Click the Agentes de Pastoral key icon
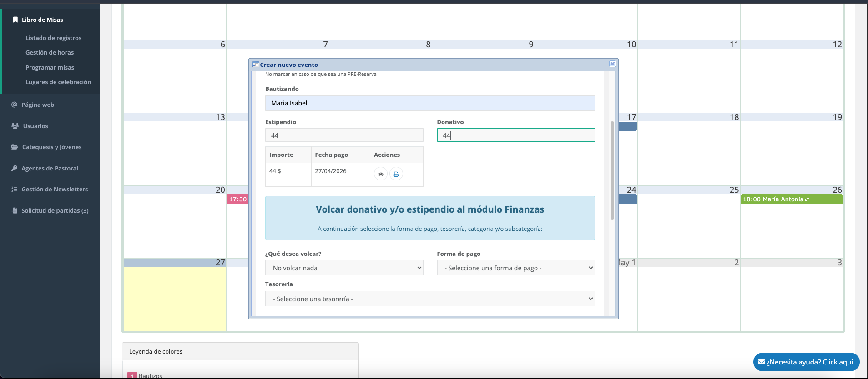 click(15, 168)
